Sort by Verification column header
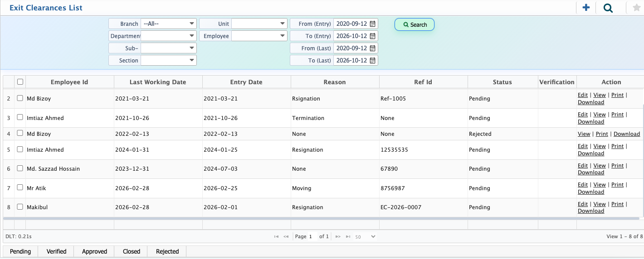The width and height of the screenshot is (644, 259). [x=557, y=82]
